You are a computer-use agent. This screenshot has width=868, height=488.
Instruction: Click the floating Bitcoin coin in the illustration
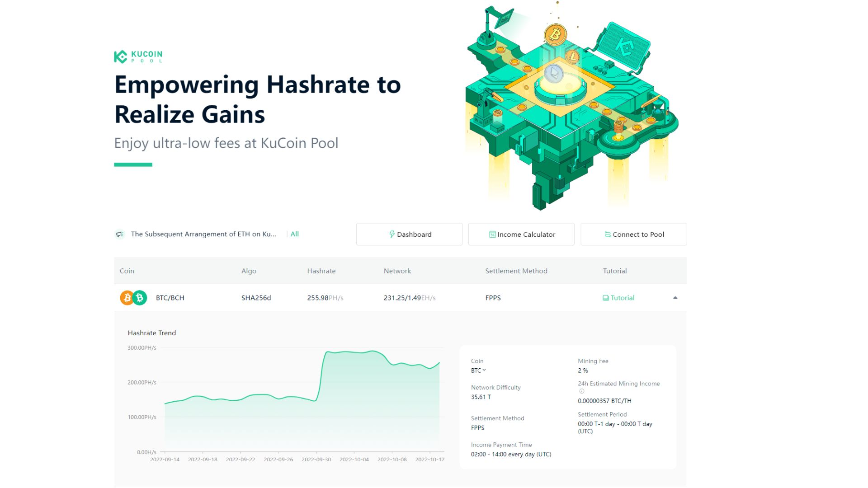[x=555, y=34]
